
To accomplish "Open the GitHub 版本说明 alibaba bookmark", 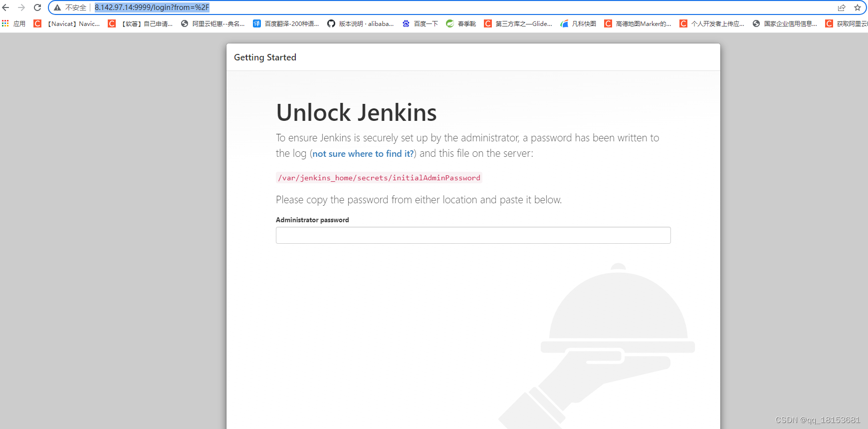I will [360, 23].
